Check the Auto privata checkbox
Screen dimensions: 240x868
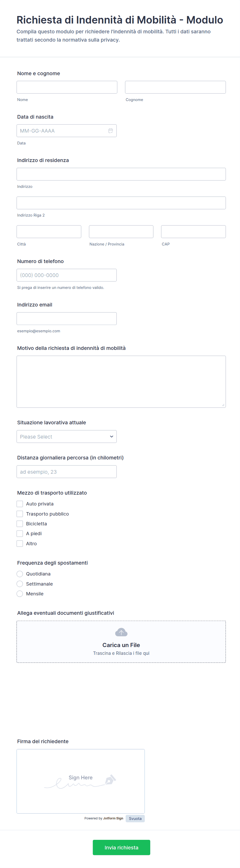tap(20, 504)
